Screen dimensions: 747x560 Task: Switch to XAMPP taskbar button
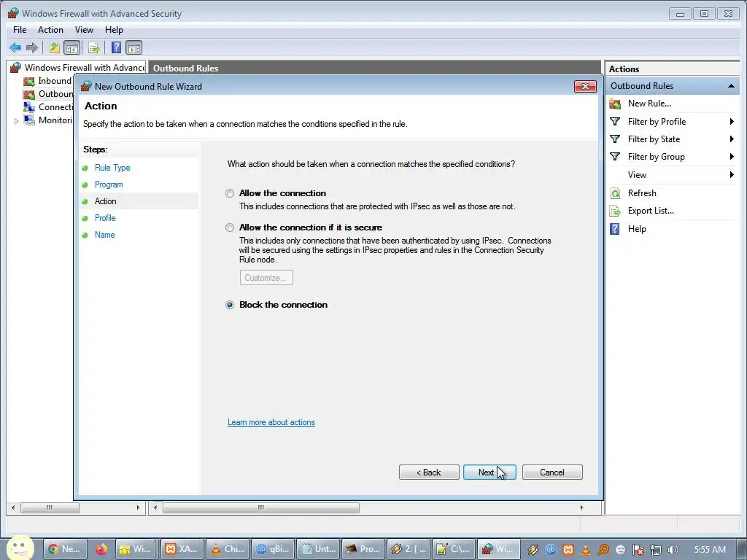(x=182, y=549)
